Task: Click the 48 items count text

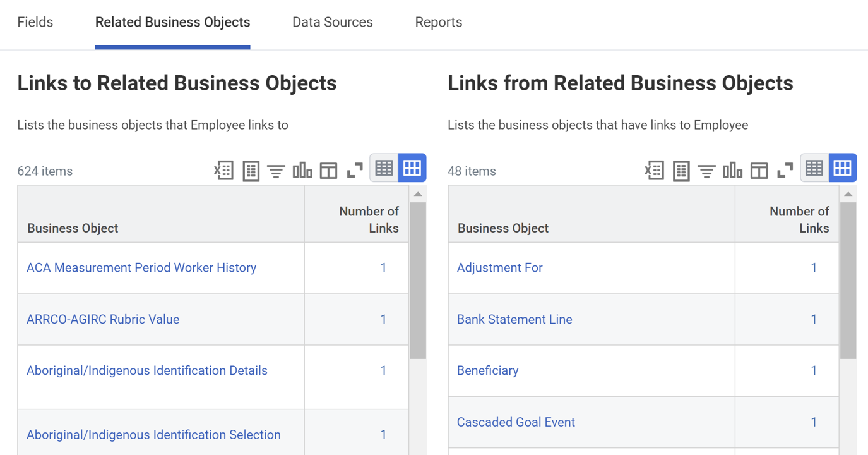Action: (x=472, y=171)
